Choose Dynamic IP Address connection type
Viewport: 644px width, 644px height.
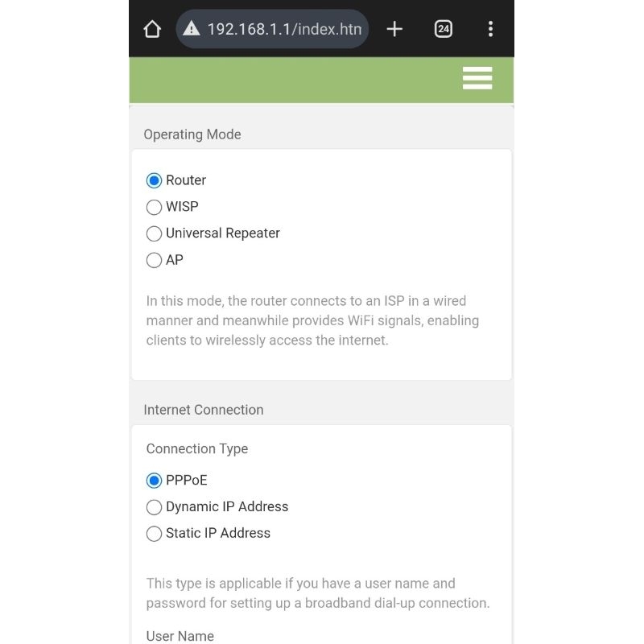click(x=155, y=507)
